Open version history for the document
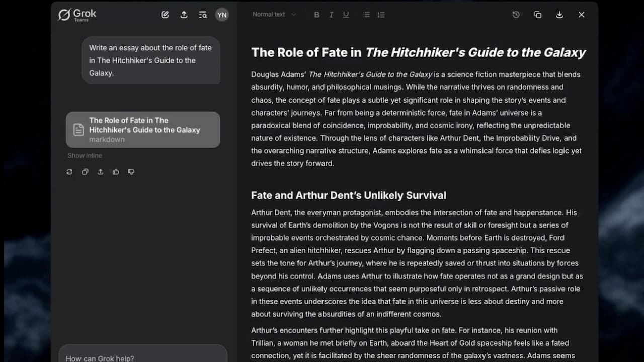The image size is (644, 362). click(516, 15)
